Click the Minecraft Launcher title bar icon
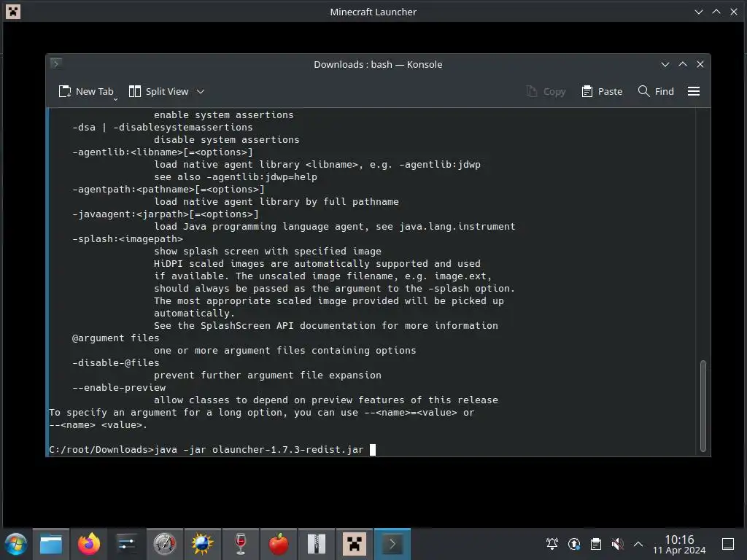 pyautogui.click(x=13, y=12)
